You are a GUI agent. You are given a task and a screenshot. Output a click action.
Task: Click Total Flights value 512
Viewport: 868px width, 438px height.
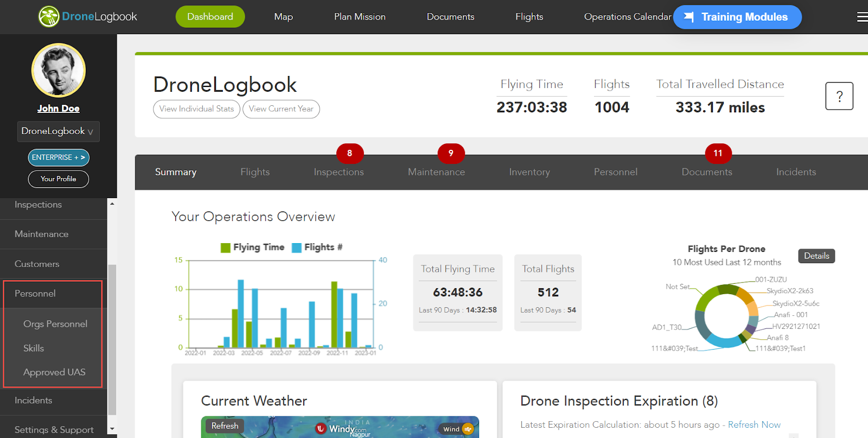pos(548,293)
